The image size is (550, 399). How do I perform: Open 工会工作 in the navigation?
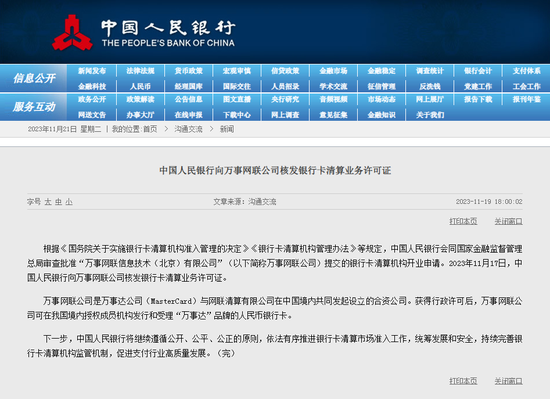tap(526, 86)
